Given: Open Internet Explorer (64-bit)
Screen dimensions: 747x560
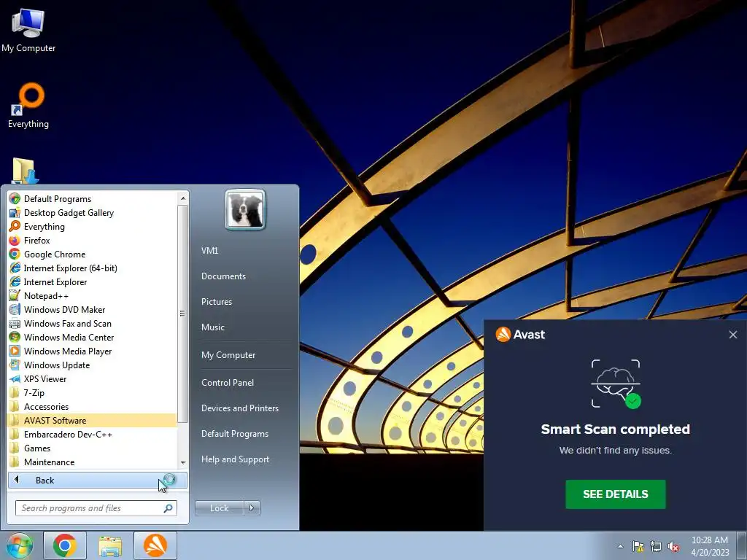Looking at the screenshot, I should point(93,268).
